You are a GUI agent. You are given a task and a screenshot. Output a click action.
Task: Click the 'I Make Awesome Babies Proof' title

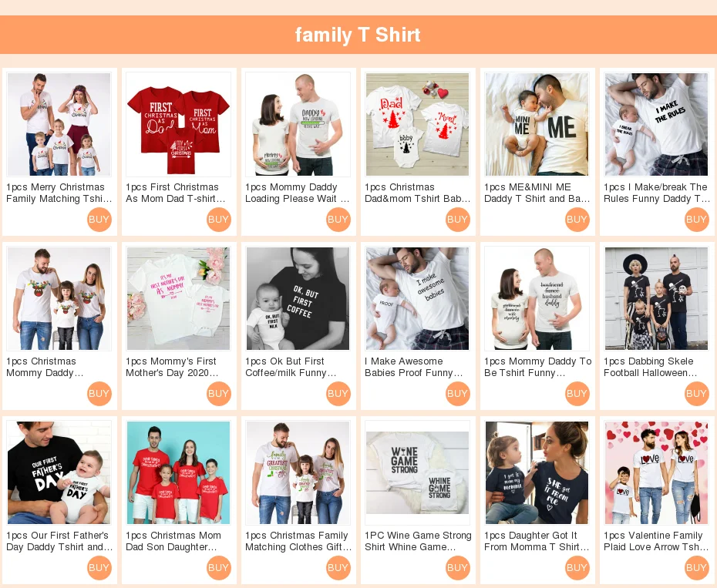pos(414,367)
